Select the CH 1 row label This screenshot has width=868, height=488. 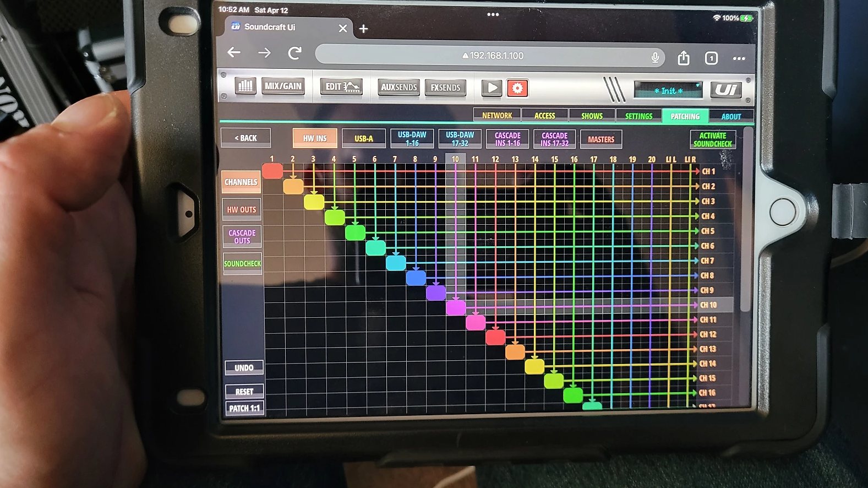[x=708, y=171]
